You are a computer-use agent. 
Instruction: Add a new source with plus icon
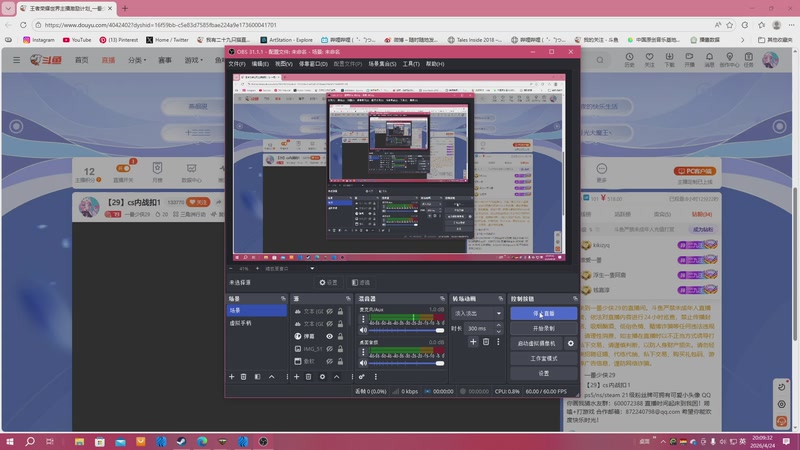click(x=296, y=377)
